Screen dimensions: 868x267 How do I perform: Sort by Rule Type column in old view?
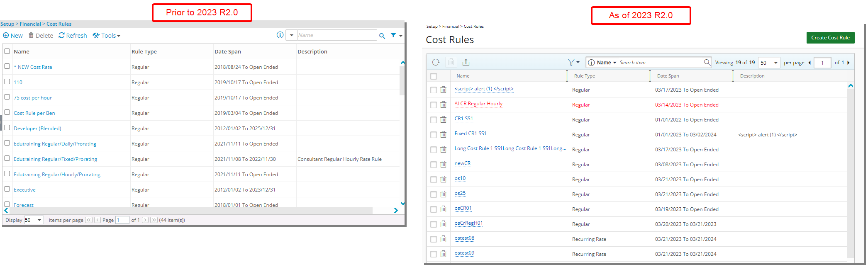point(144,52)
